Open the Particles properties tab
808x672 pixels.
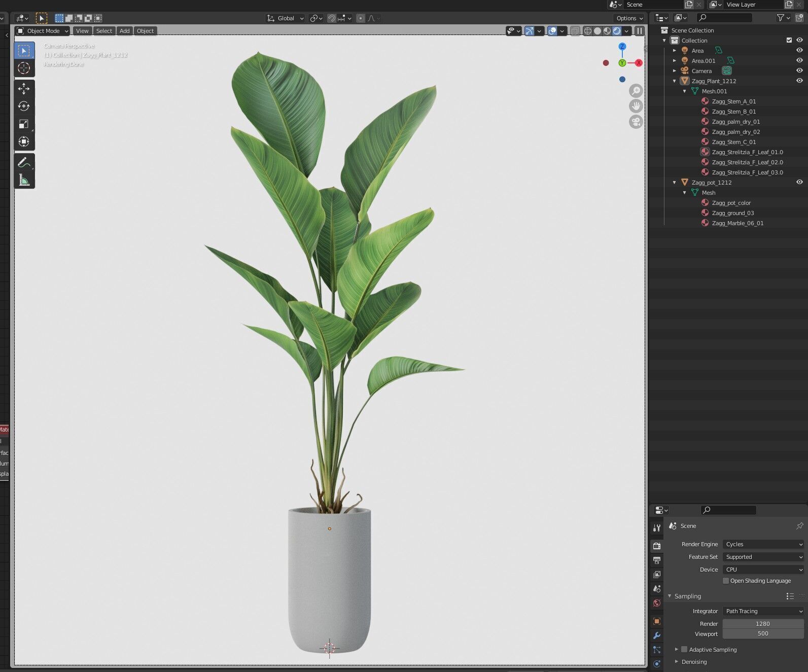pos(657,650)
